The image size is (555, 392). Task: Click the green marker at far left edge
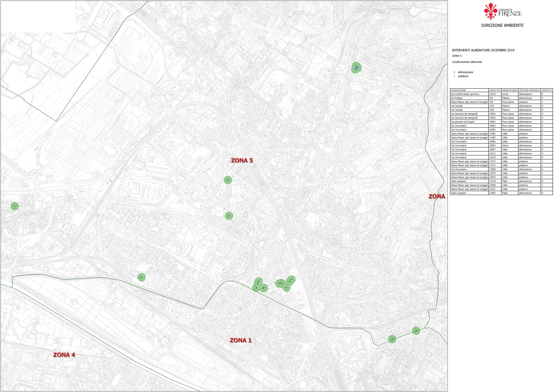tap(15, 206)
